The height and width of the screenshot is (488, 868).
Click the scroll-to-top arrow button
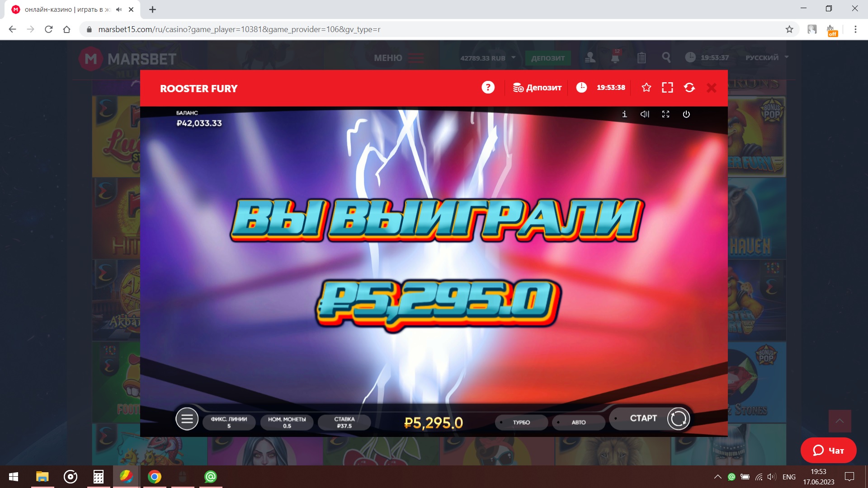click(x=840, y=421)
